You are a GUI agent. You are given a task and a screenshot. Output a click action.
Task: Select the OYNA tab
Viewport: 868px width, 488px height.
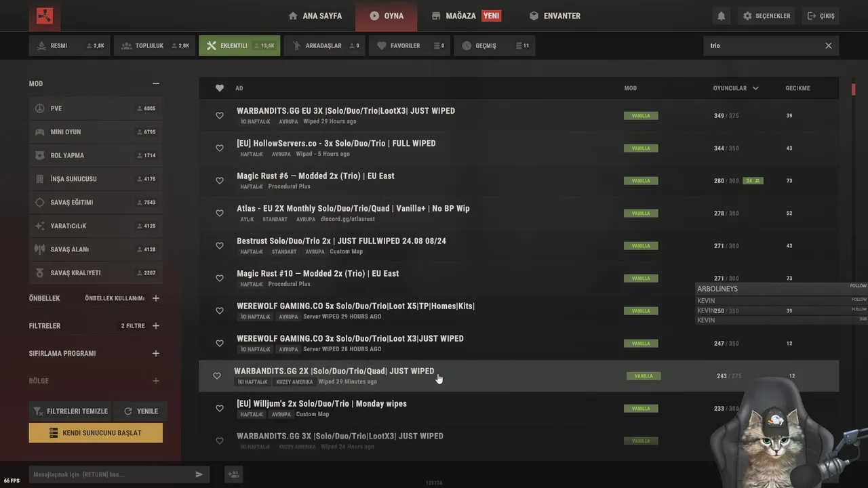pos(387,16)
